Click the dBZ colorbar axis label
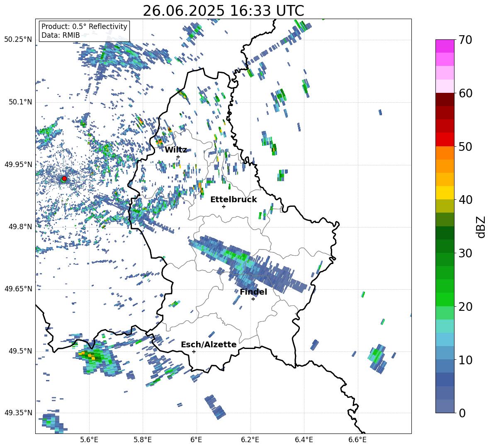491x448 pixels. tap(481, 227)
